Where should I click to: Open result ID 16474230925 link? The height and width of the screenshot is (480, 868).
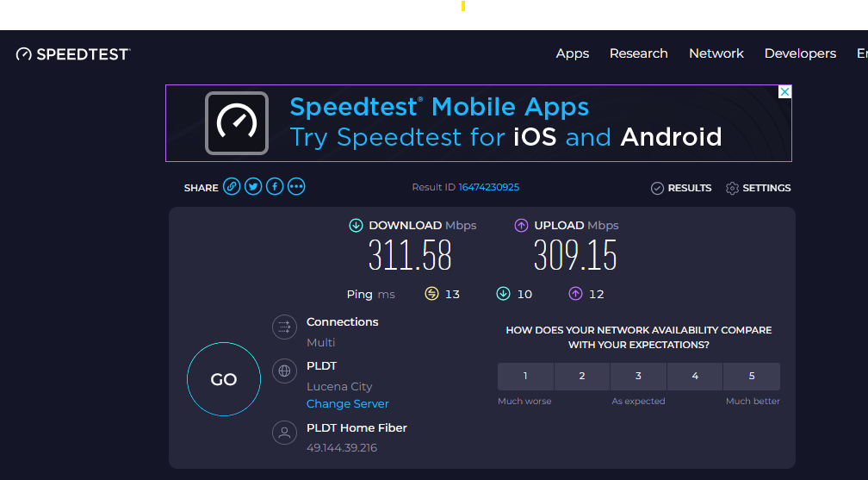(488, 188)
